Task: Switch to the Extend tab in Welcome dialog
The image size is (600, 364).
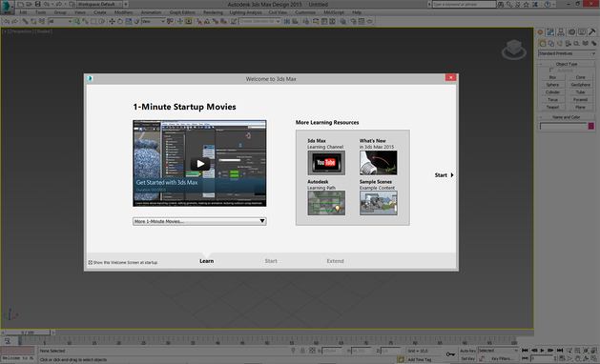Action: (x=335, y=261)
